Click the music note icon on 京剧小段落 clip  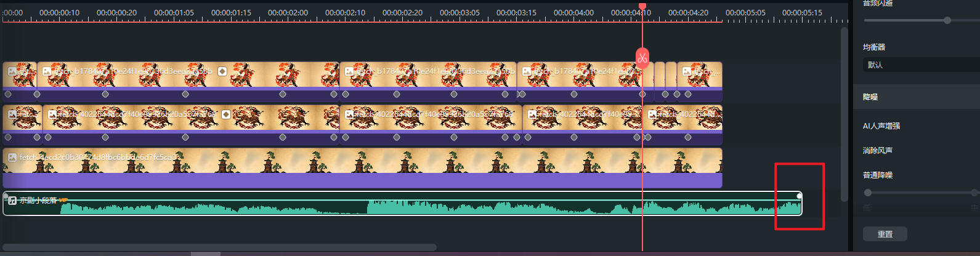pos(12,201)
